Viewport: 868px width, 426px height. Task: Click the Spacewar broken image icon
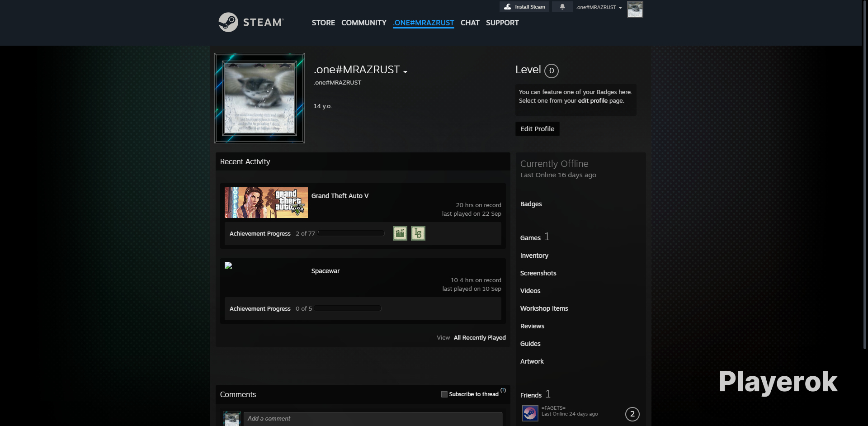coord(228,265)
